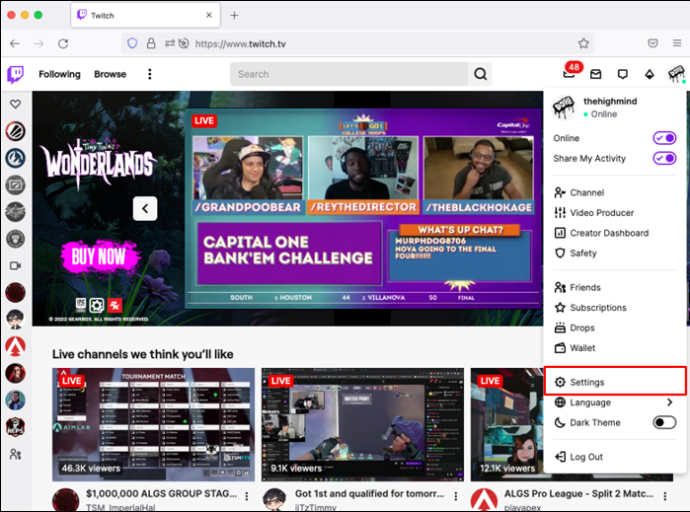Viewport: 690px width, 512px height.
Task: Click the Get Bits diamond icon
Action: [x=649, y=74]
